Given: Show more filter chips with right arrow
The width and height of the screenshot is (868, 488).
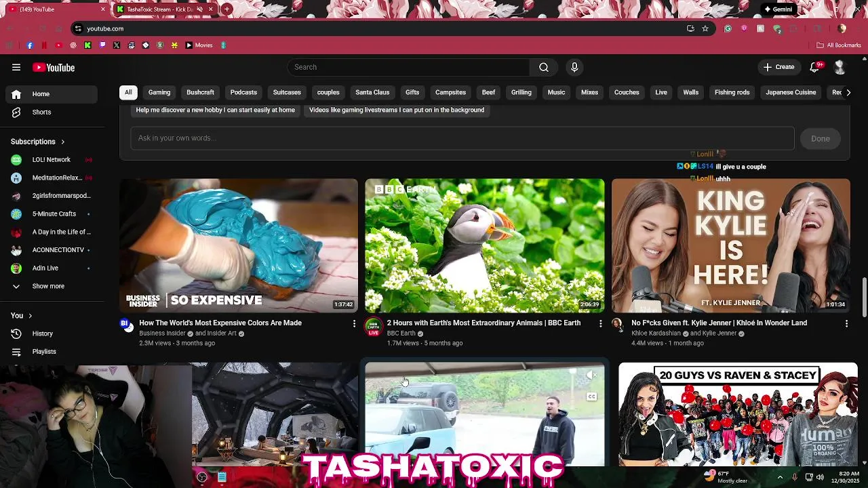Looking at the screenshot, I should coord(848,92).
